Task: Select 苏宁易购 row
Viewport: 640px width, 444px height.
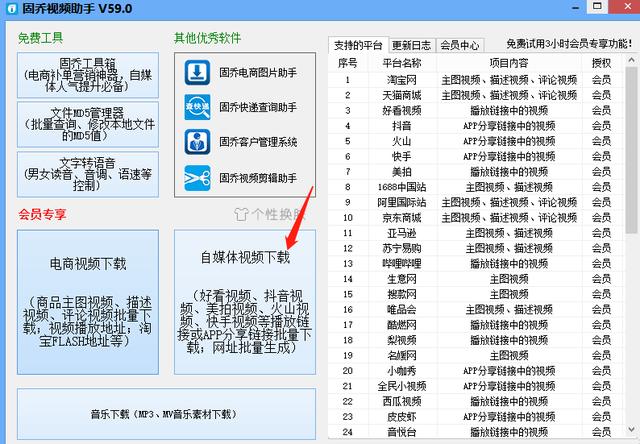Action: coord(476,248)
